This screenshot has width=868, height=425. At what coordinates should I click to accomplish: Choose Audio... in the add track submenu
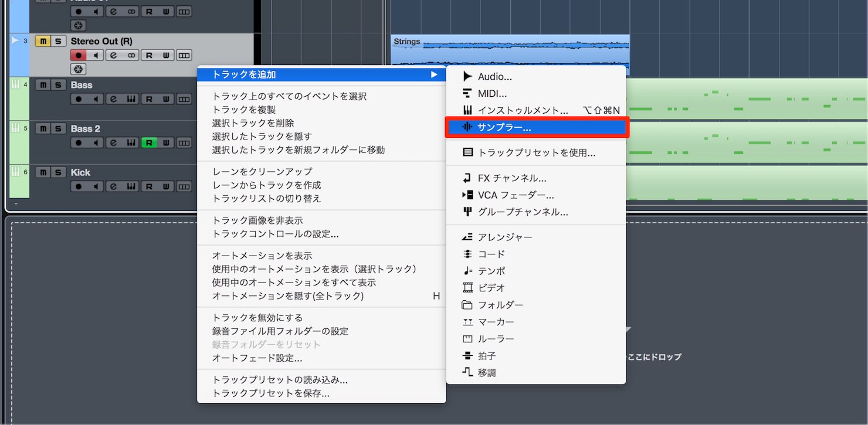coord(536,76)
